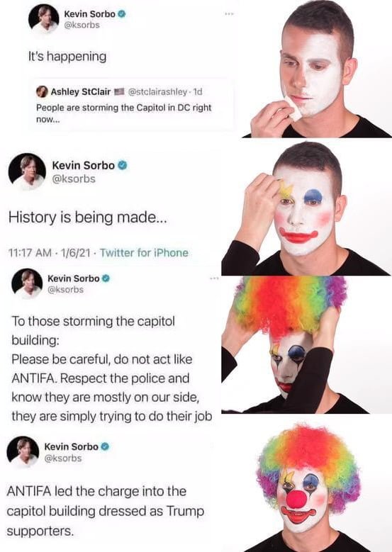Viewport: 392px width, 552px height.
Task: Click the verified badge on the capitol building tweet
Action: point(106,278)
